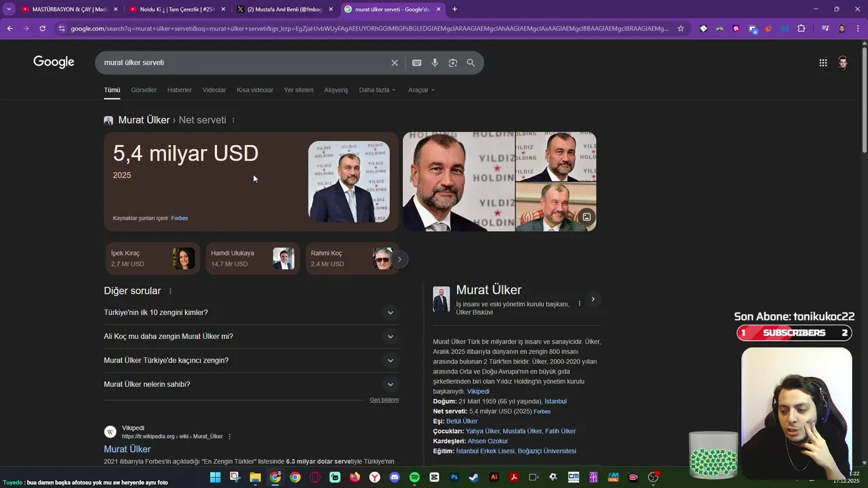The width and height of the screenshot is (868, 488).
Task: Expand 'Murat Ülker nelerin sahibi?' question
Action: tap(251, 384)
